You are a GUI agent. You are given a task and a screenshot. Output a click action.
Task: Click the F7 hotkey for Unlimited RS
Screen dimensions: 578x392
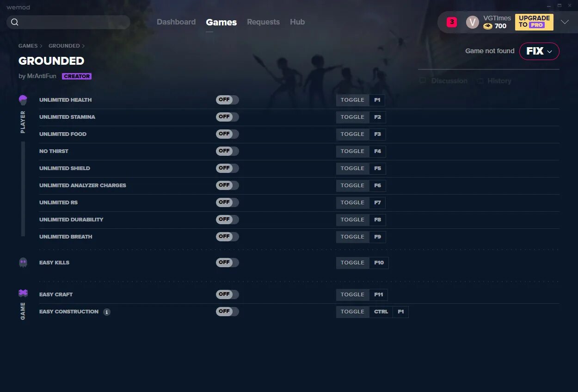coord(378,203)
